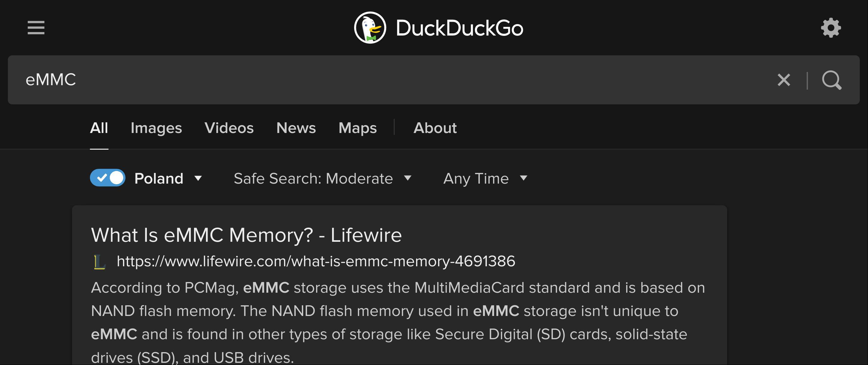Open the hamburger menu
The width and height of the screenshot is (868, 365).
coord(36,28)
